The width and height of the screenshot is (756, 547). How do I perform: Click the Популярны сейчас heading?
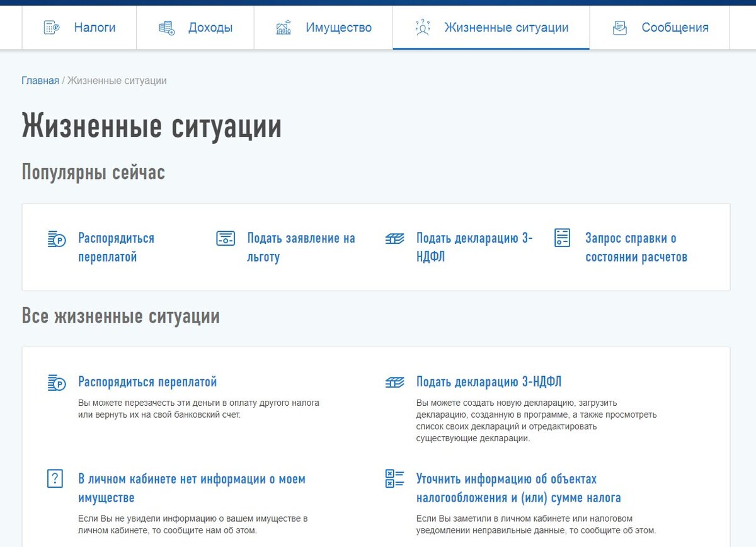point(93,172)
